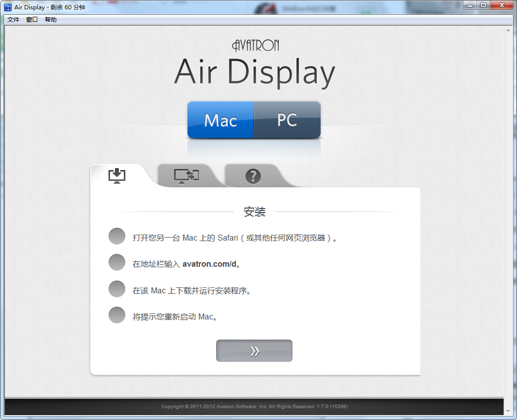Image resolution: width=517 pixels, height=420 pixels.
Task: Click the scrollbar up arrow
Action: (508, 30)
